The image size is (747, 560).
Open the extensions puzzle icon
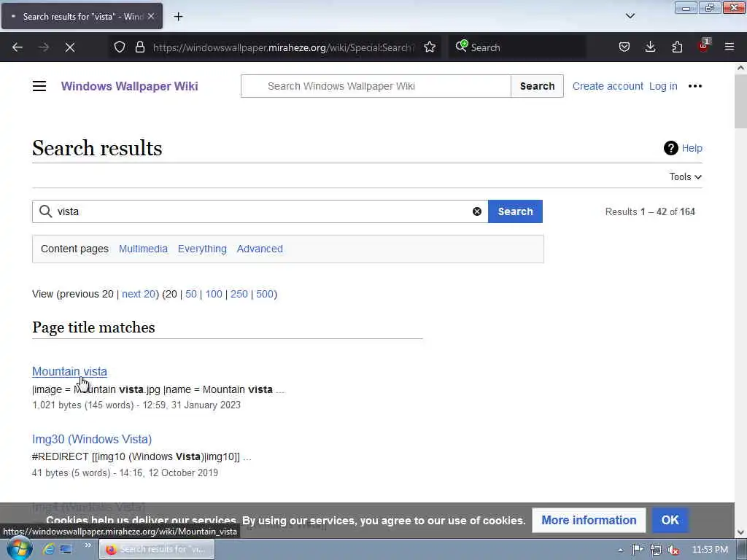[x=677, y=47]
